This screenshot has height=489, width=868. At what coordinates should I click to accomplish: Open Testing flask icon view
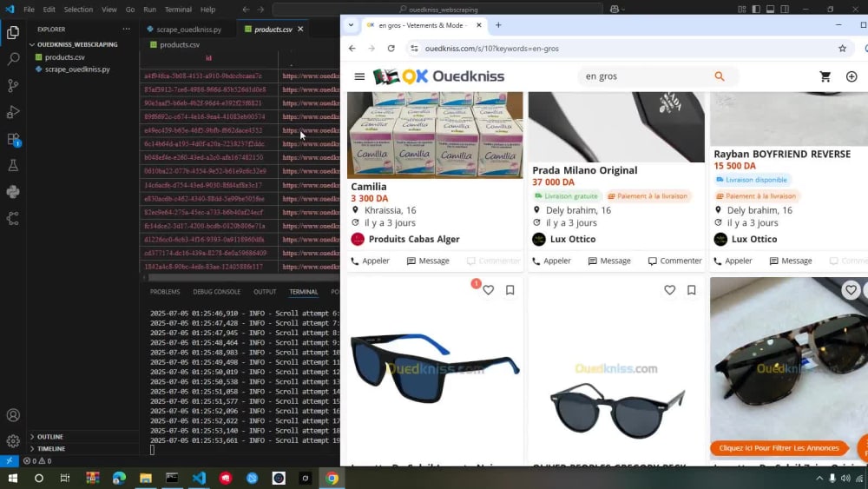coord(13,165)
